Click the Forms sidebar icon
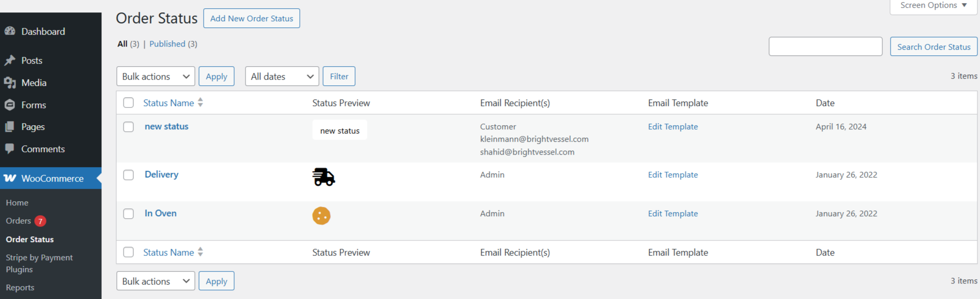 [10, 105]
